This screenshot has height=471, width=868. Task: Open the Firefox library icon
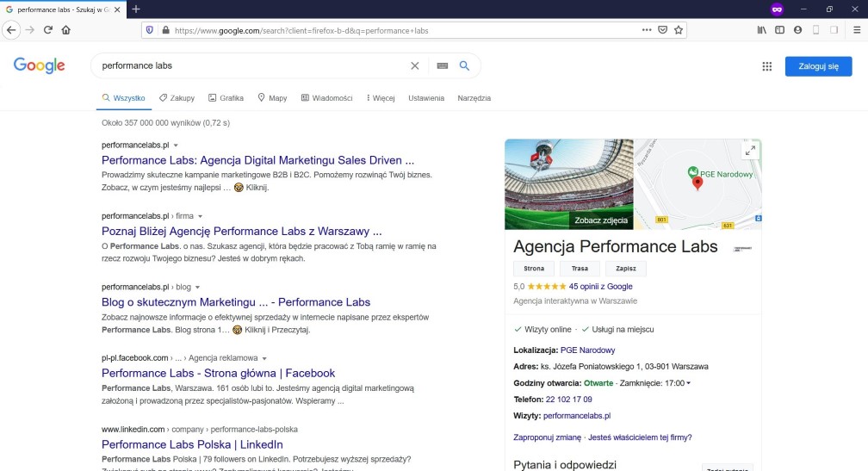[x=762, y=30]
